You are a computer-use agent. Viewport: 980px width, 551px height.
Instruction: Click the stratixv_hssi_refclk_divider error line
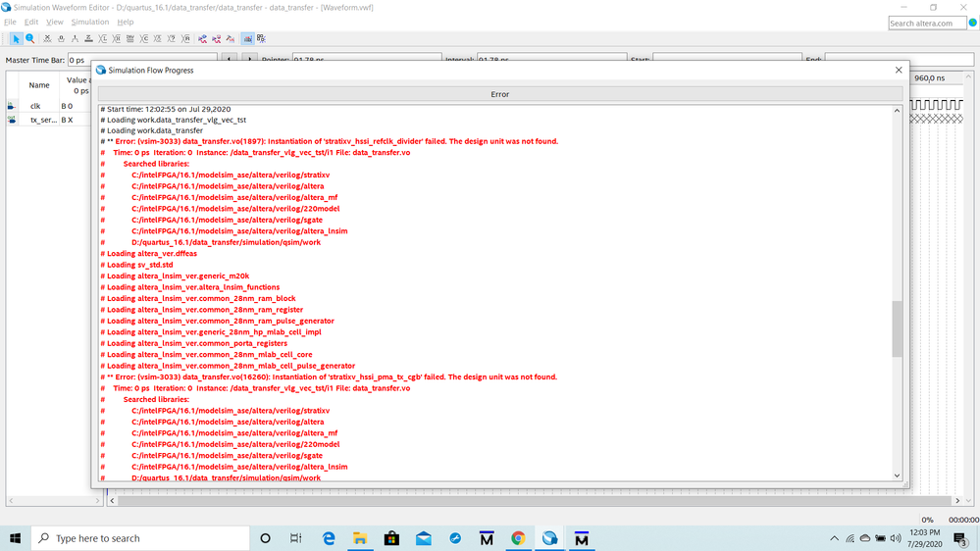point(330,141)
